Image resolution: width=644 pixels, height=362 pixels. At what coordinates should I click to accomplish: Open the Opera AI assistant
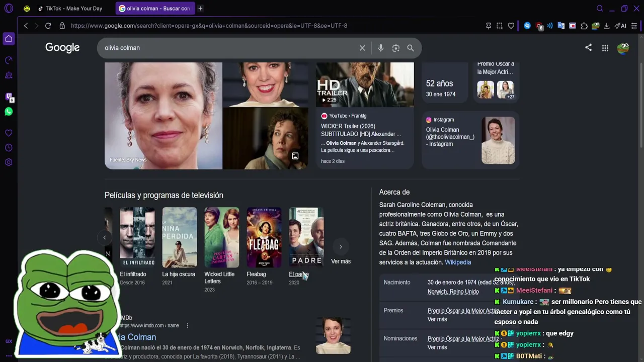[x=620, y=26]
